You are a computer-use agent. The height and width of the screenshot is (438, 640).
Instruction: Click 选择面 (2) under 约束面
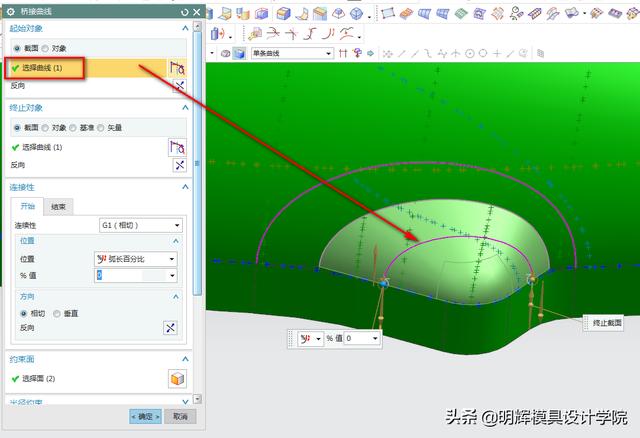click(x=38, y=378)
